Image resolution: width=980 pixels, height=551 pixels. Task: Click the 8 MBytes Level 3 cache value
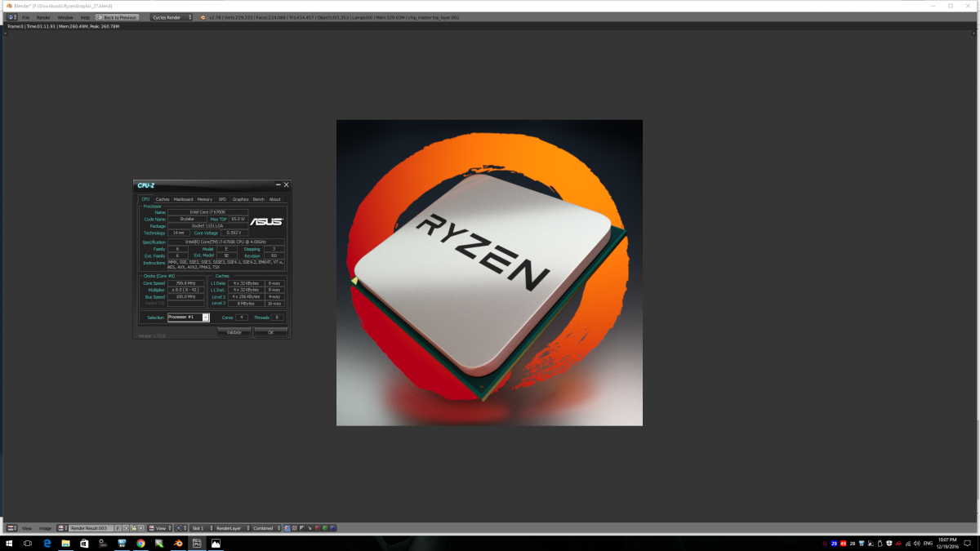coord(245,303)
